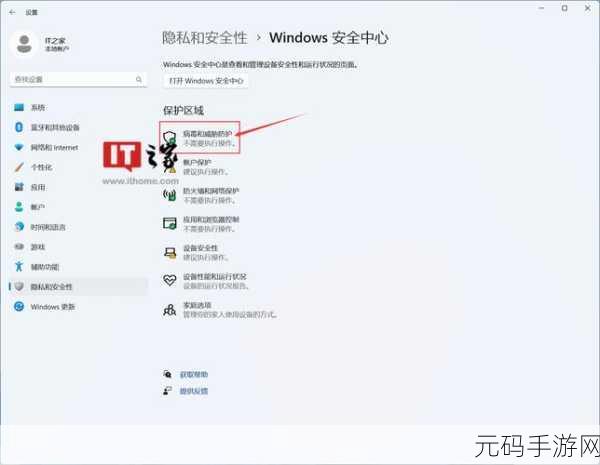Open the IT之家 user account avatar

click(x=24, y=44)
